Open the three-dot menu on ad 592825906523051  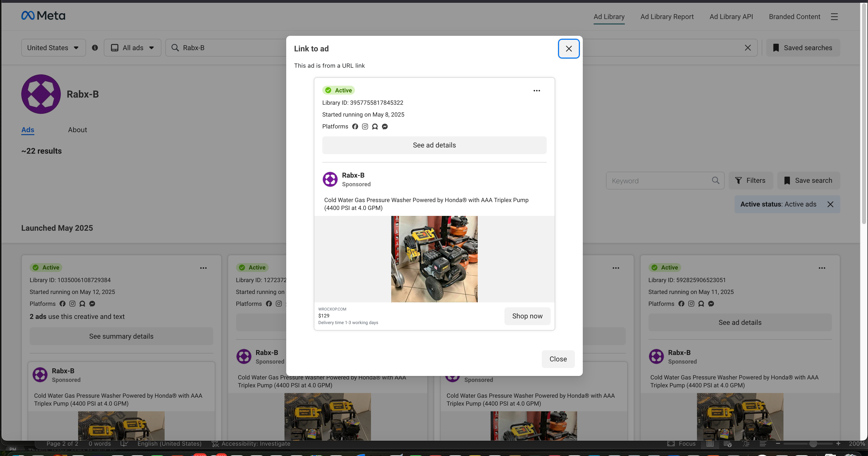pos(822,268)
